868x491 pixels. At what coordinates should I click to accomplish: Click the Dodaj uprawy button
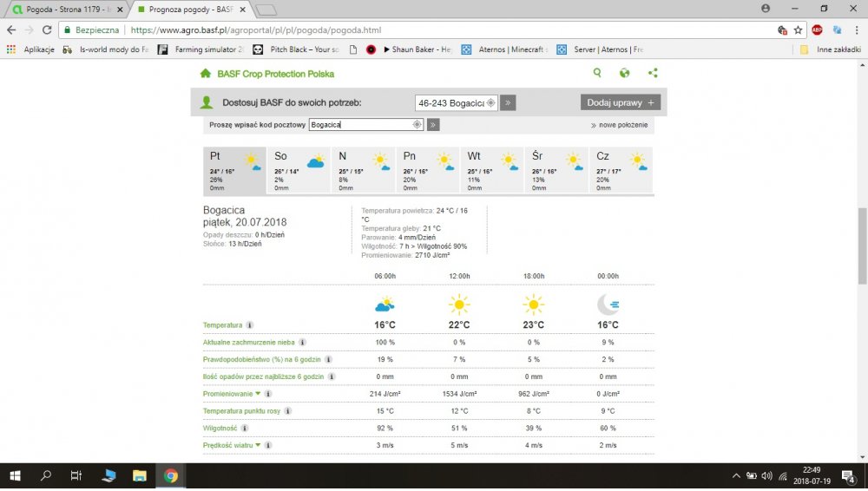[621, 102]
